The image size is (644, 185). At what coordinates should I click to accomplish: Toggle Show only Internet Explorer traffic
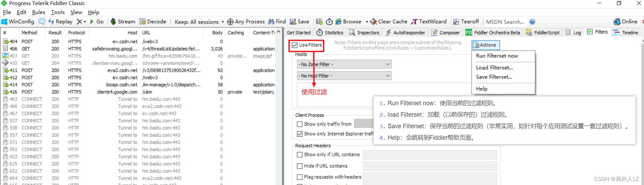(x=299, y=134)
